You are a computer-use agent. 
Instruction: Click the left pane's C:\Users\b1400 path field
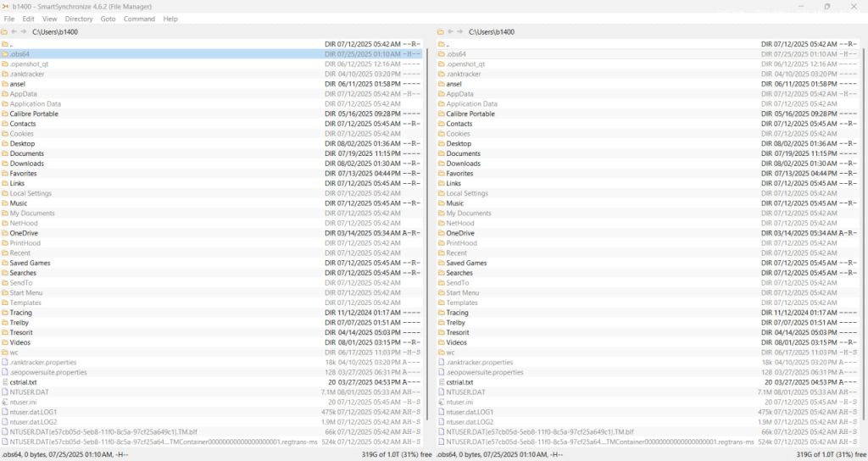tap(55, 32)
